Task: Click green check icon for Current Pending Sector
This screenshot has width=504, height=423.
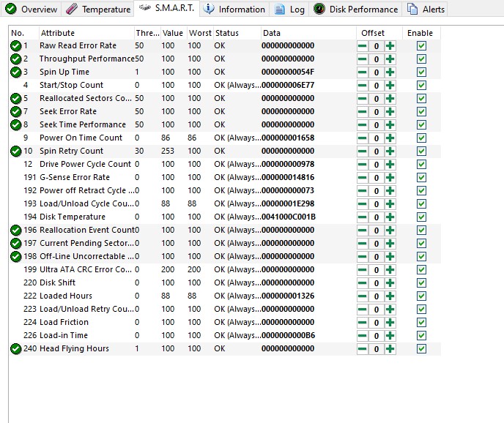Action: pyautogui.click(x=16, y=244)
